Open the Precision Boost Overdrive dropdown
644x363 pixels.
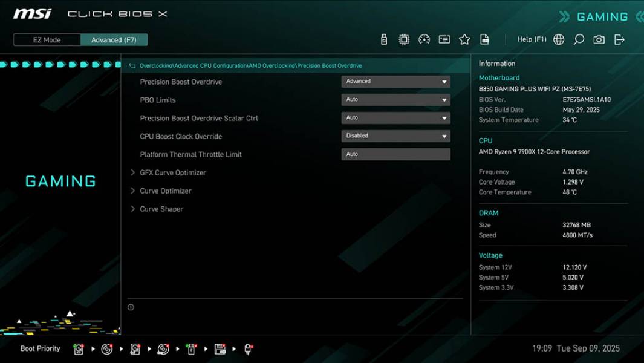396,81
